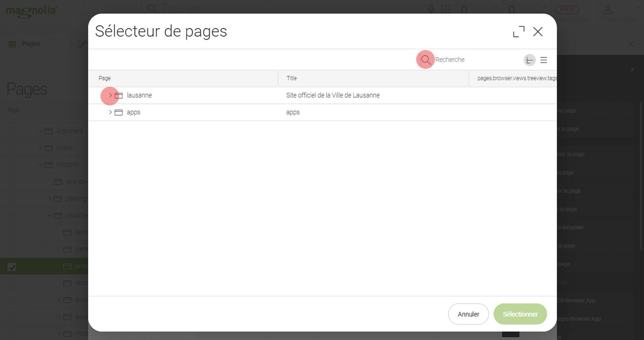The height and width of the screenshot is (340, 644).
Task: Maximize the Sélecteur de pages dialog
Action: pyautogui.click(x=519, y=31)
